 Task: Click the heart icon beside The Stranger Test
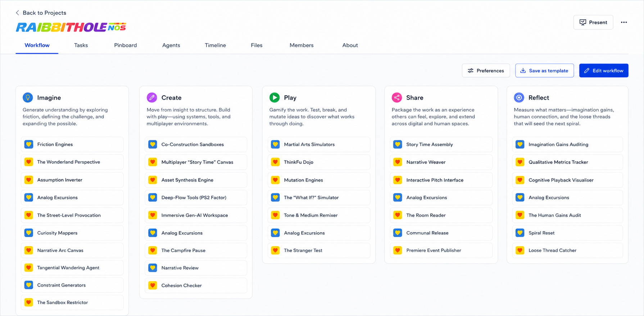276,250
